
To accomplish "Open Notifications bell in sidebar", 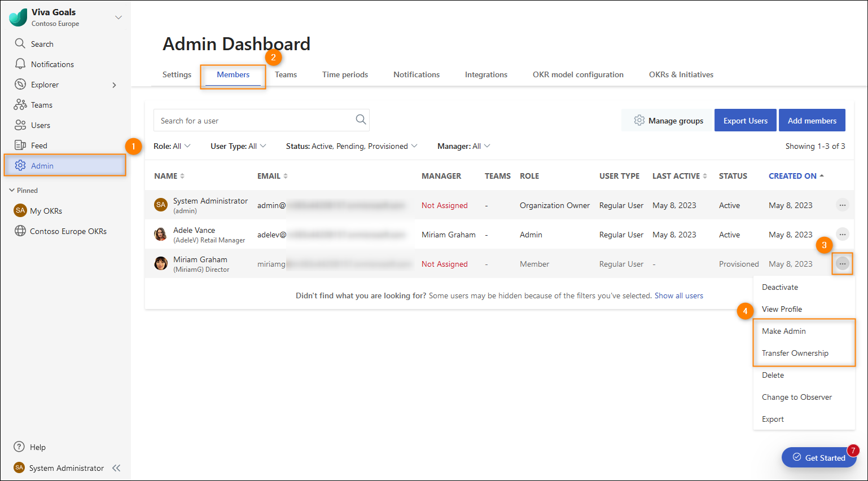I will pos(44,64).
